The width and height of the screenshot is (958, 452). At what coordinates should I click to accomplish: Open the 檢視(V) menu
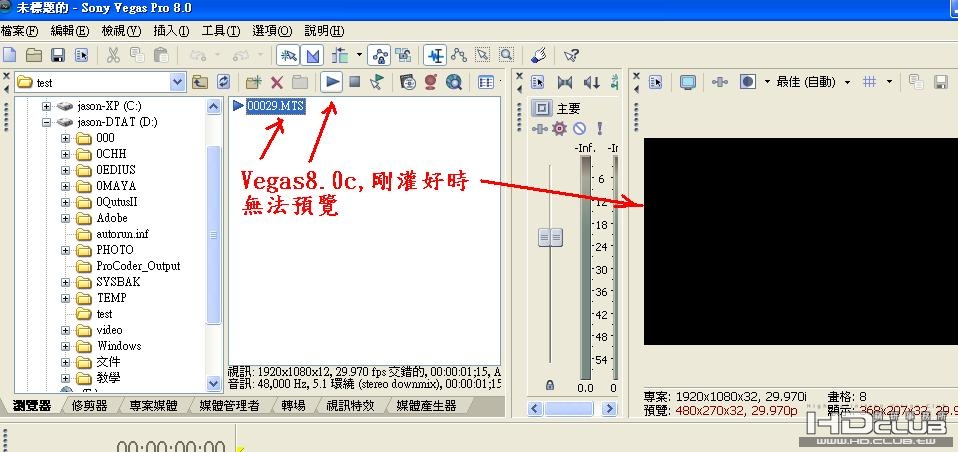tap(121, 31)
